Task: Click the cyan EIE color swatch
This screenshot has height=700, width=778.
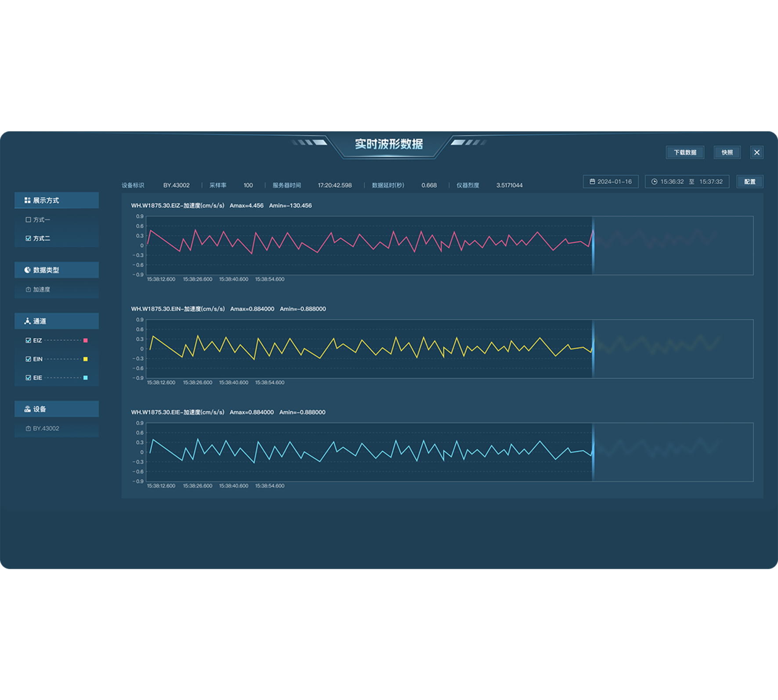Action: tap(85, 378)
